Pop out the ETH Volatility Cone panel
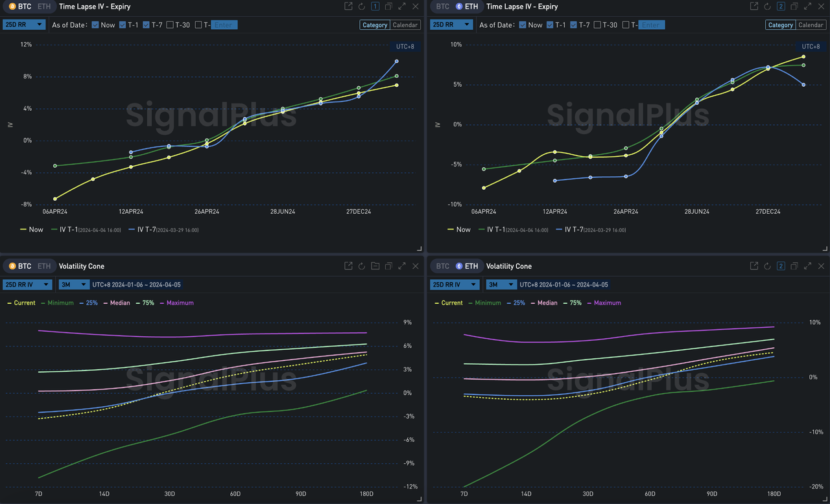The height and width of the screenshot is (504, 830). pos(754,266)
